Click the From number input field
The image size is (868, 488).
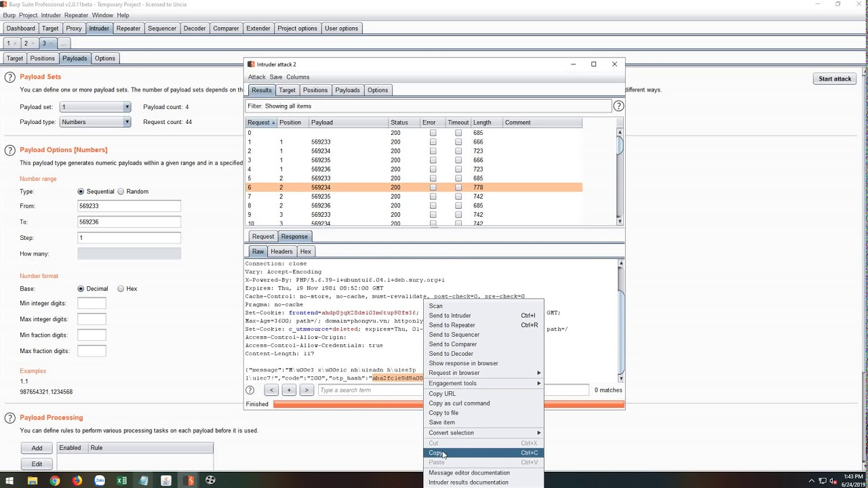(129, 206)
